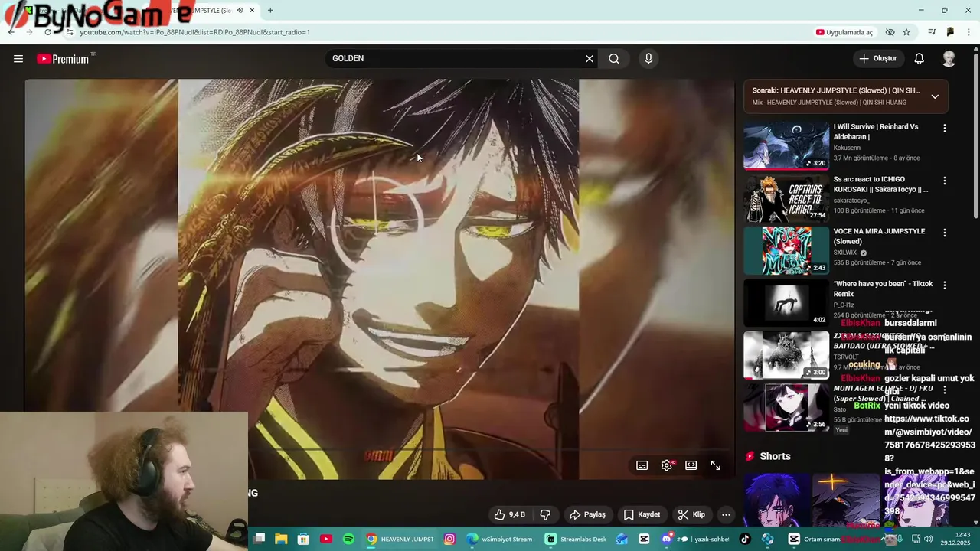Viewport: 980px width, 551px height.
Task: Start voice search with microphone
Action: 648,59
